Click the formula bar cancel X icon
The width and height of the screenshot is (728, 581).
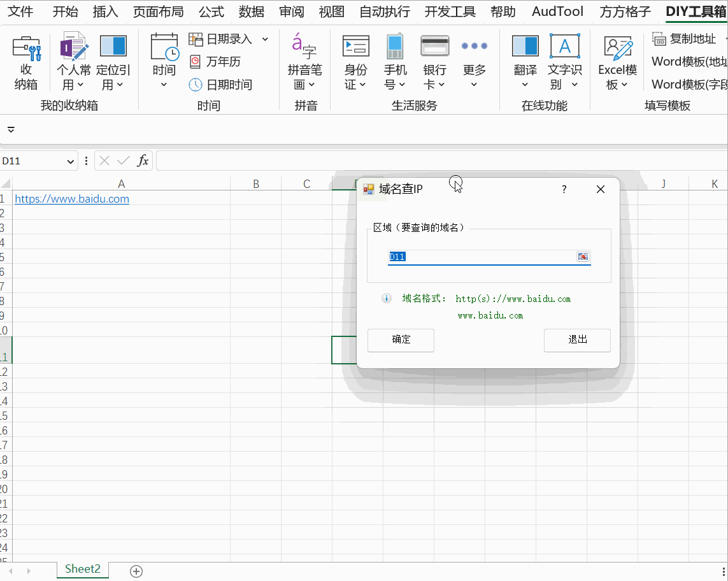tap(104, 161)
